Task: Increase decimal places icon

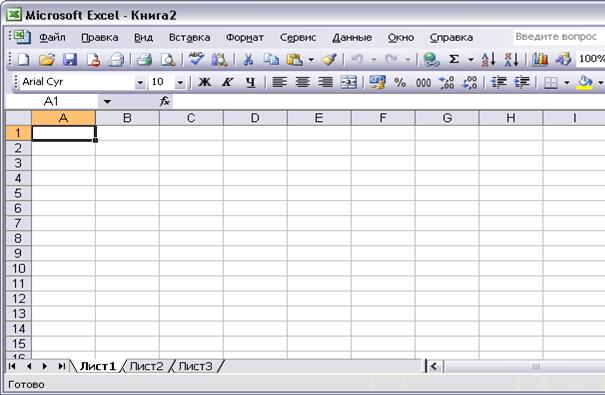Action: pos(446,82)
